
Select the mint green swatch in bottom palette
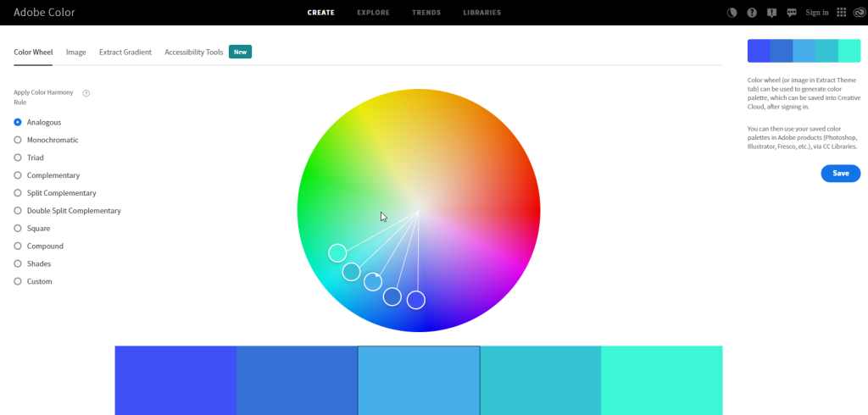(661, 380)
